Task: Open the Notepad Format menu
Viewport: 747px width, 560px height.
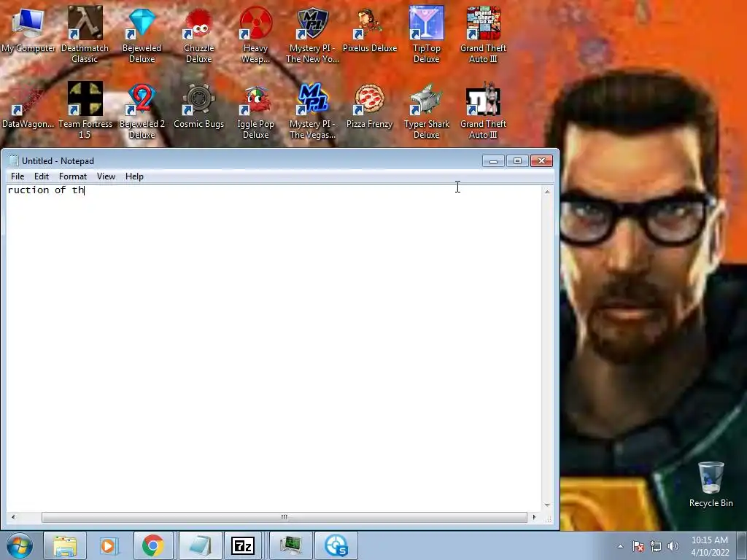Action: click(x=73, y=176)
